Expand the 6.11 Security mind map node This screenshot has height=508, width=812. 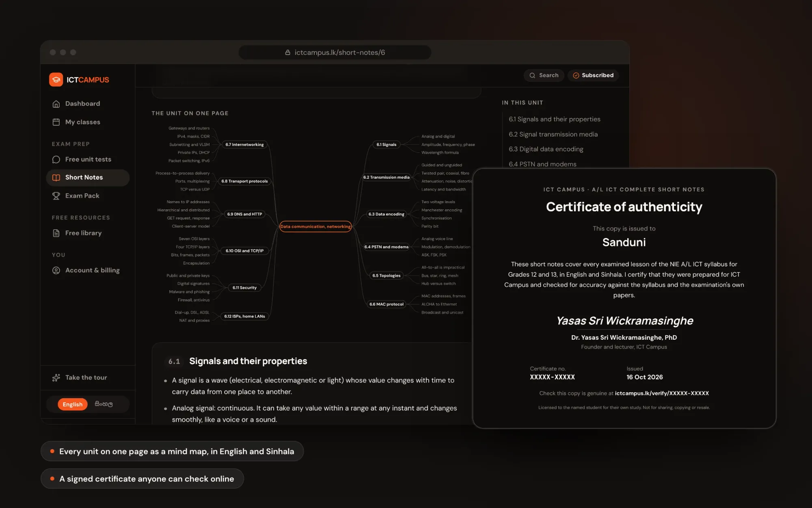tap(244, 288)
